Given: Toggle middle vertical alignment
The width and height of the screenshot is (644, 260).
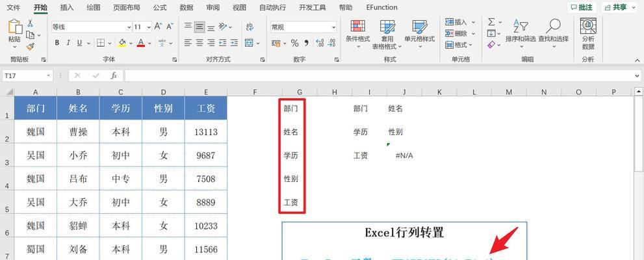Looking at the screenshot, I should tap(200, 27).
